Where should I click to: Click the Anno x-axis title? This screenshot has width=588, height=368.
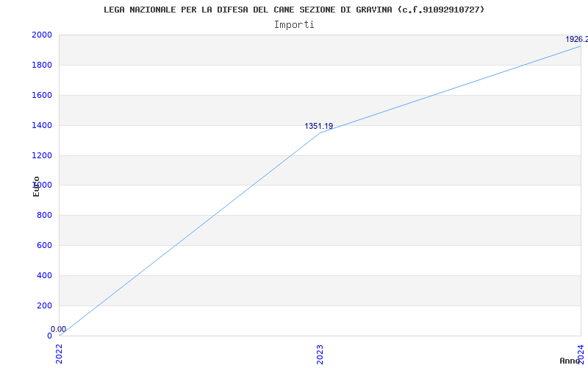pyautogui.click(x=570, y=361)
